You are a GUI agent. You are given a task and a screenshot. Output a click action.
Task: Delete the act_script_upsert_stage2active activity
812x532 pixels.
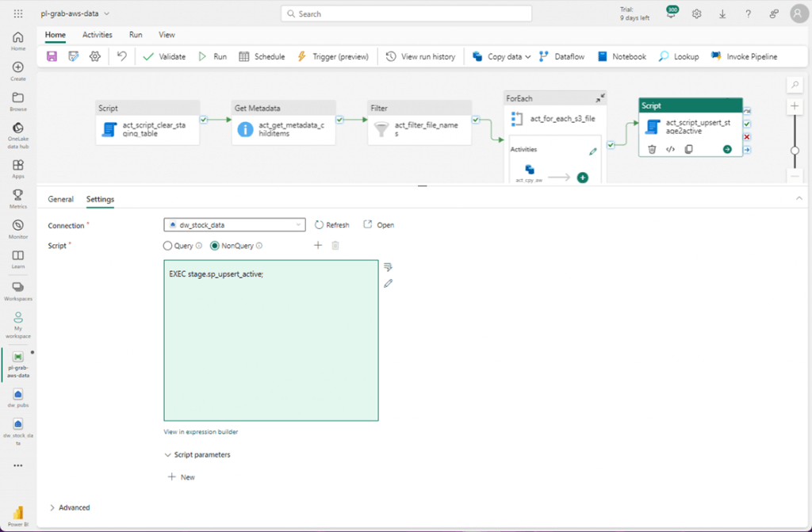(652, 149)
